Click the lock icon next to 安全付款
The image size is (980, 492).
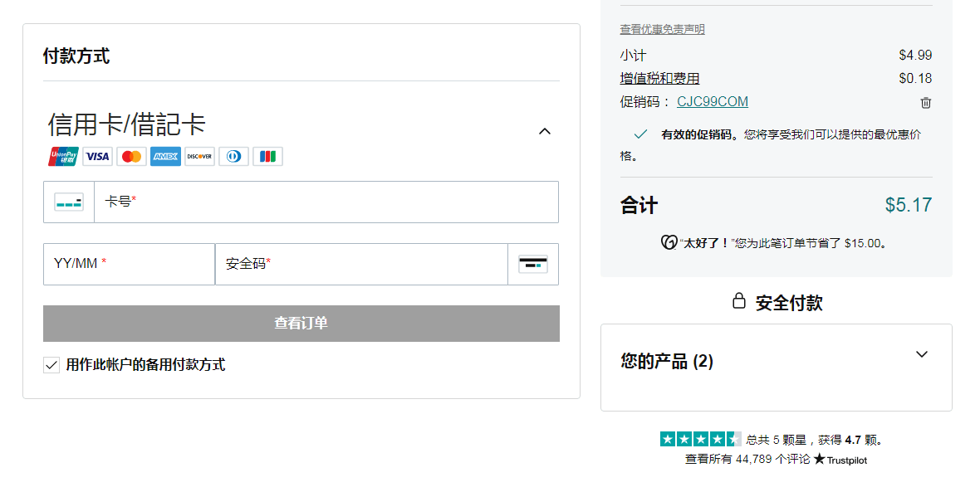737,302
